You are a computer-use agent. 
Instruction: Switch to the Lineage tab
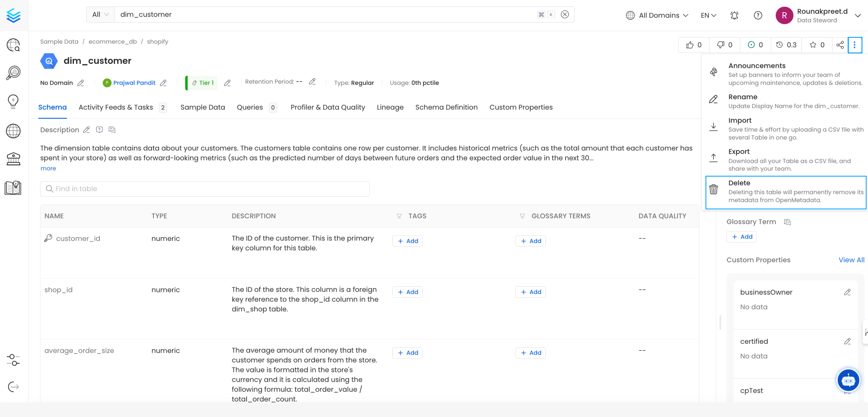click(x=390, y=107)
